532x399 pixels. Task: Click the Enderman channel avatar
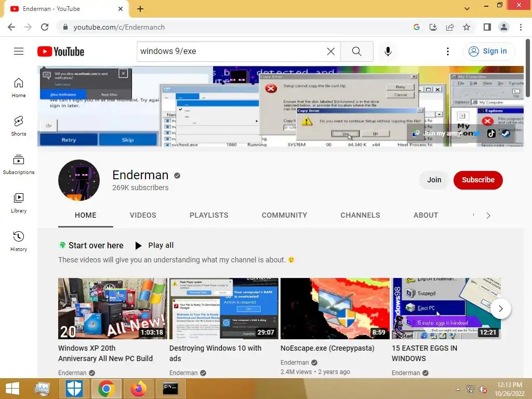[x=79, y=180]
